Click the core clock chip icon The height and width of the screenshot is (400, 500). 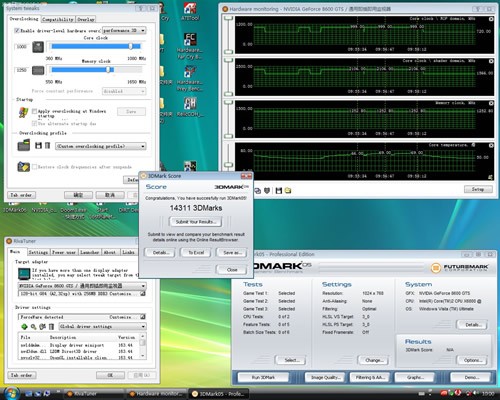coord(38,47)
